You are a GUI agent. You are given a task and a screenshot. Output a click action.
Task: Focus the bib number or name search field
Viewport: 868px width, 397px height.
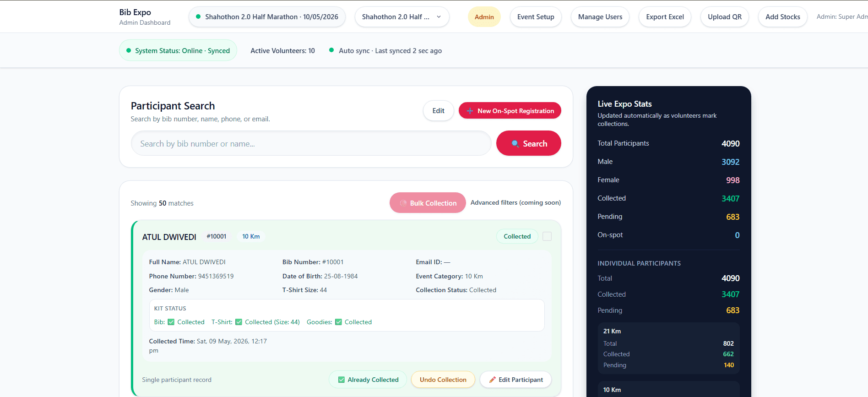pyautogui.click(x=311, y=143)
